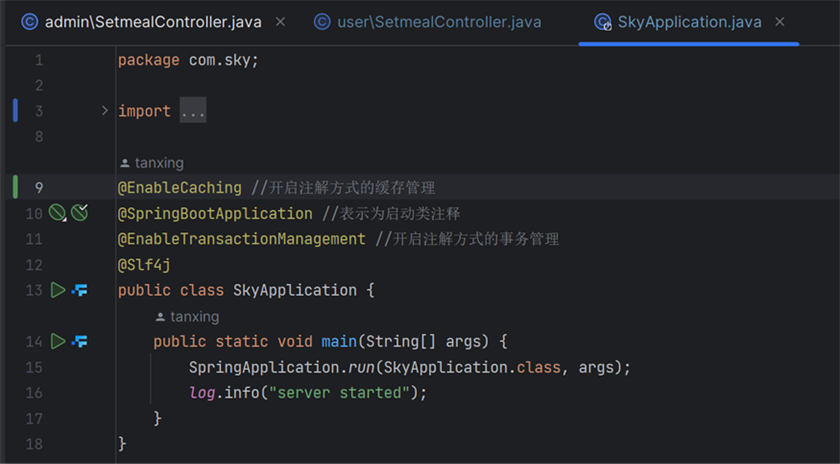Click class file icon on user\SetmealController.java tab
This screenshot has height=464, width=840.
(322, 22)
